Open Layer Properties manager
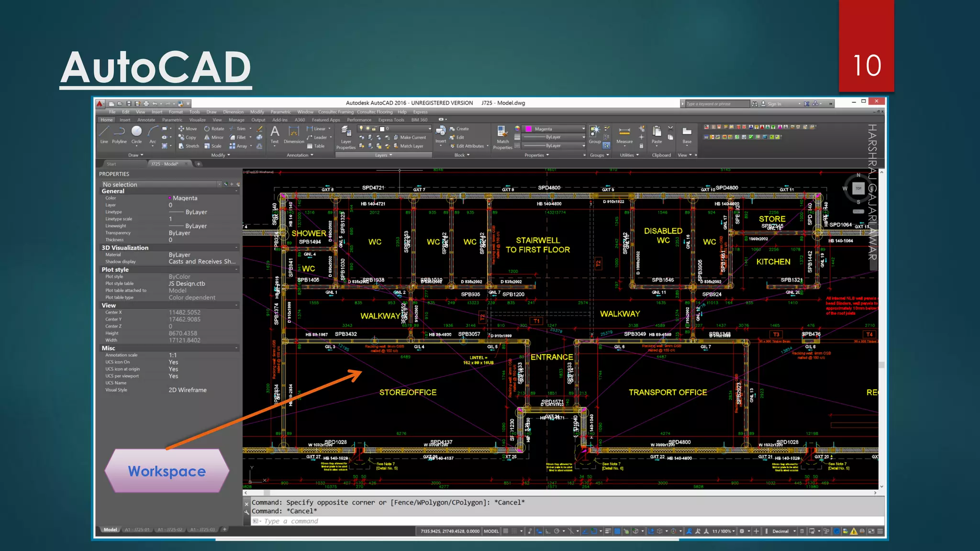 point(345,138)
